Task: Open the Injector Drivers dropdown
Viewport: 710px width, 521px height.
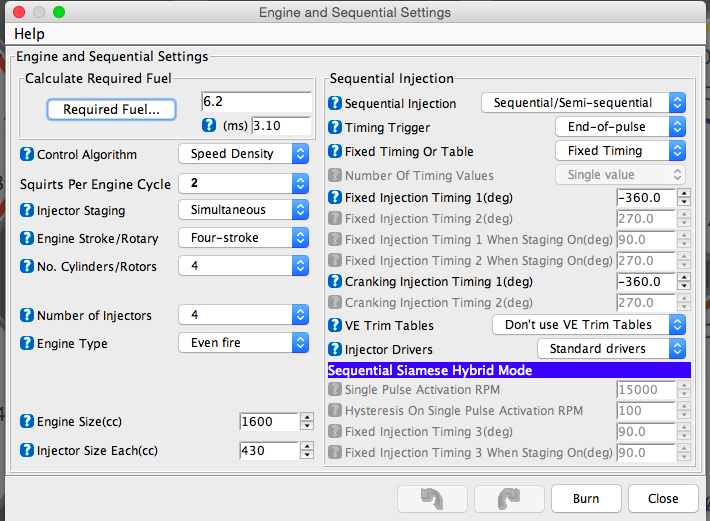Action: [x=611, y=349]
